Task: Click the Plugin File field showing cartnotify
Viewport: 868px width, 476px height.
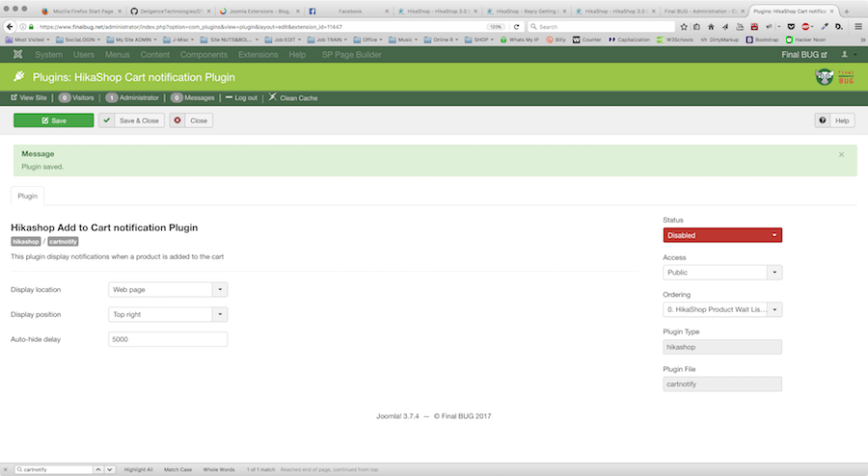Action: click(x=722, y=384)
